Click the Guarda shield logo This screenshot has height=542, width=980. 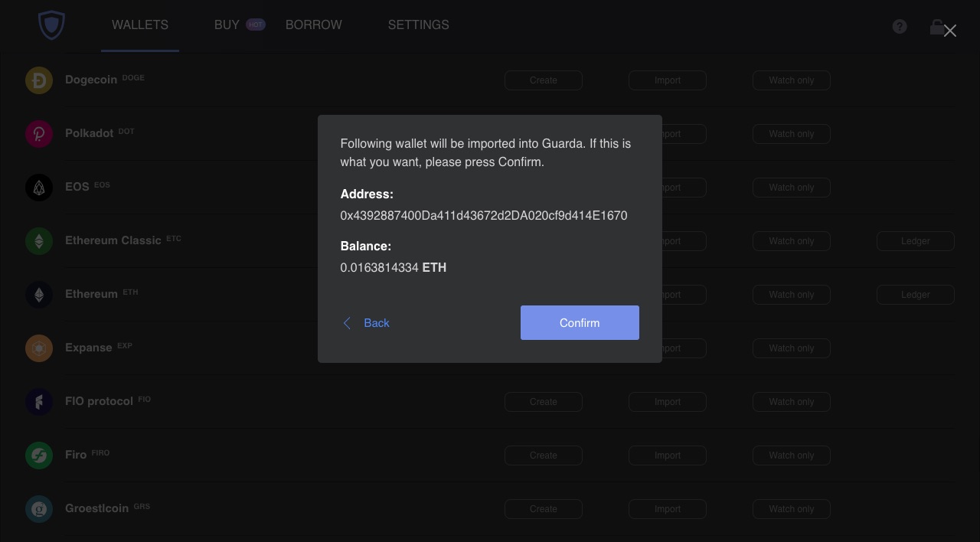point(51,25)
